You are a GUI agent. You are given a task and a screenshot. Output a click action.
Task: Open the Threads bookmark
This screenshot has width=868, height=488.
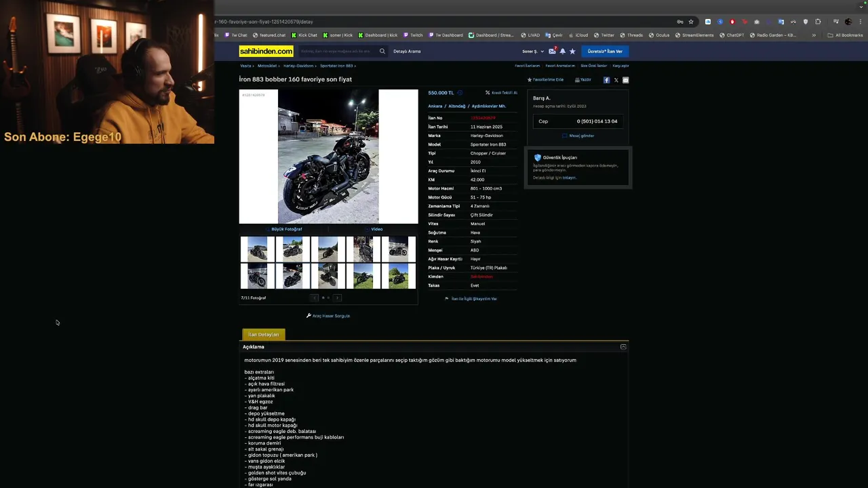pos(631,35)
